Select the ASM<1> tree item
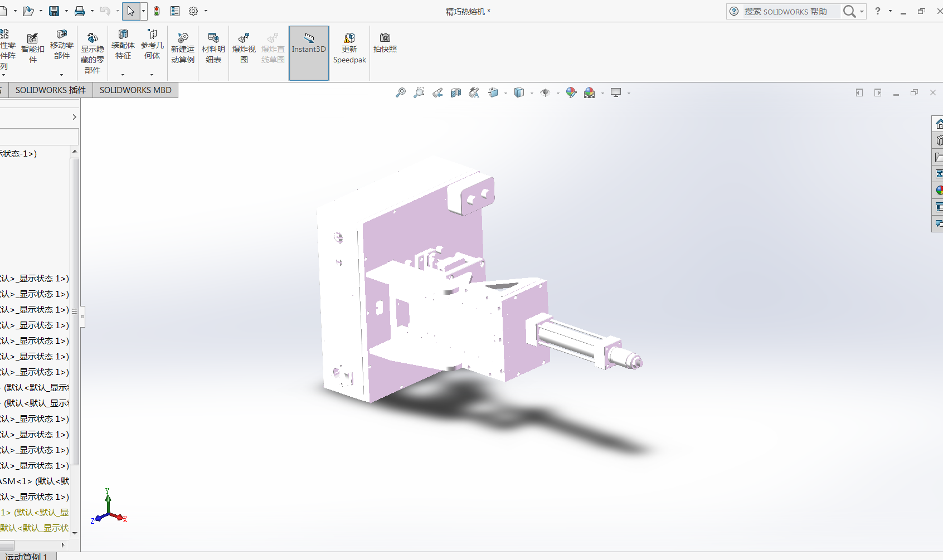The image size is (943, 560). point(35,481)
